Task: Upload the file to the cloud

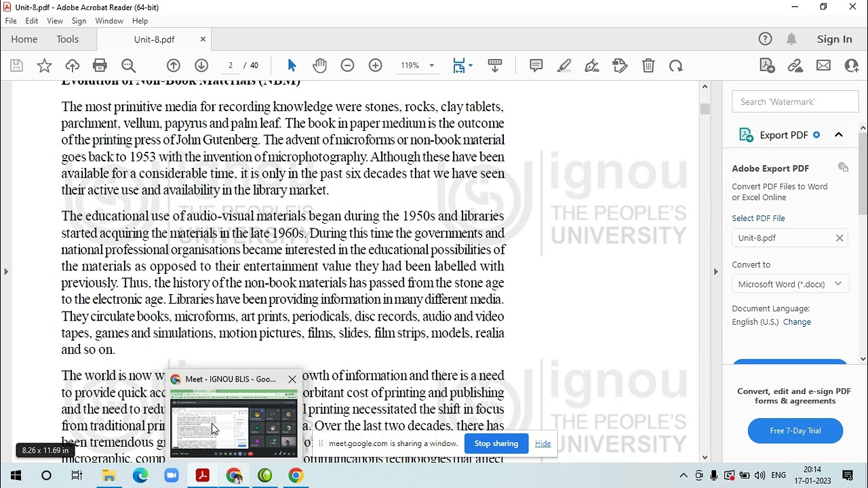Action: click(x=73, y=66)
